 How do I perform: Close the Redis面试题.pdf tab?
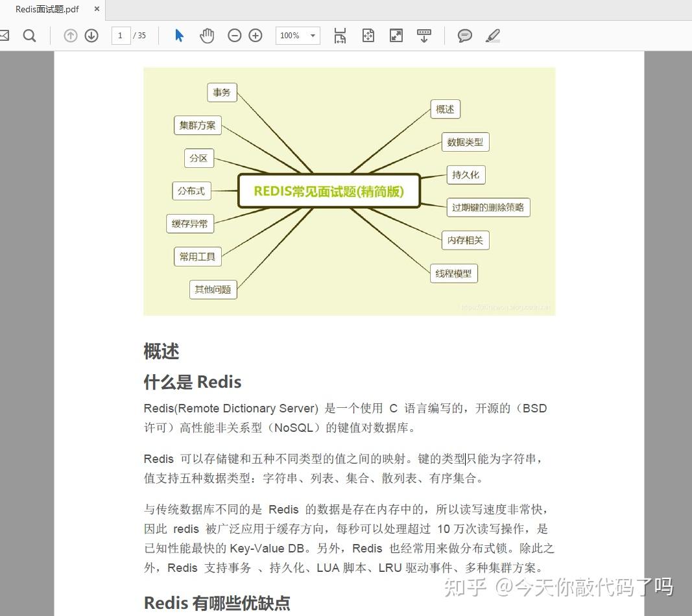click(x=96, y=10)
